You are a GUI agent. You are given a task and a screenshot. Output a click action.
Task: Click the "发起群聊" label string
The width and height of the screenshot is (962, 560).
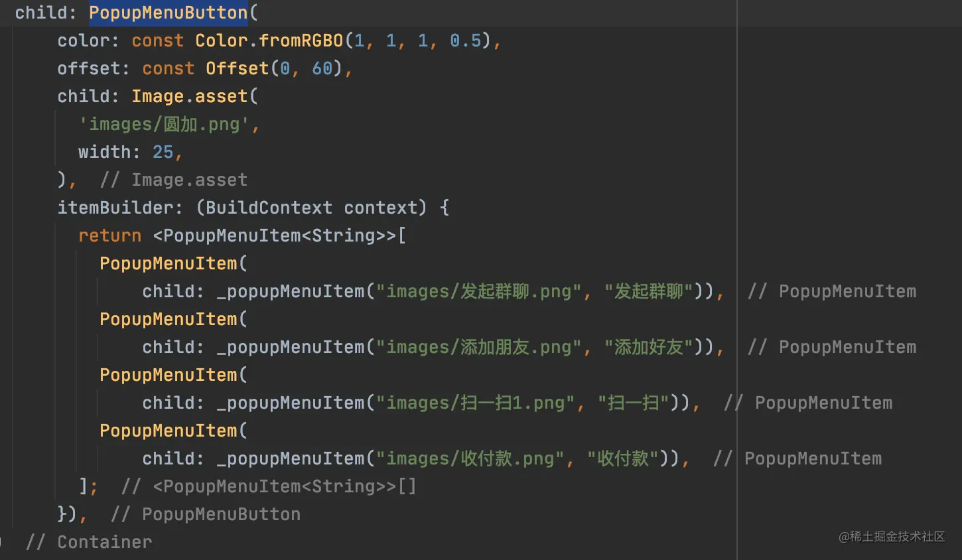(649, 291)
